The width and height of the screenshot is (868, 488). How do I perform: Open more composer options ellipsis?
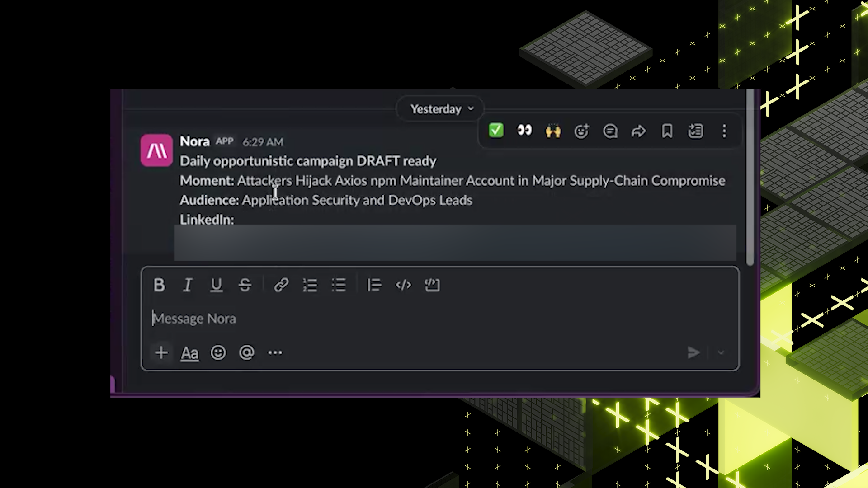coord(275,352)
